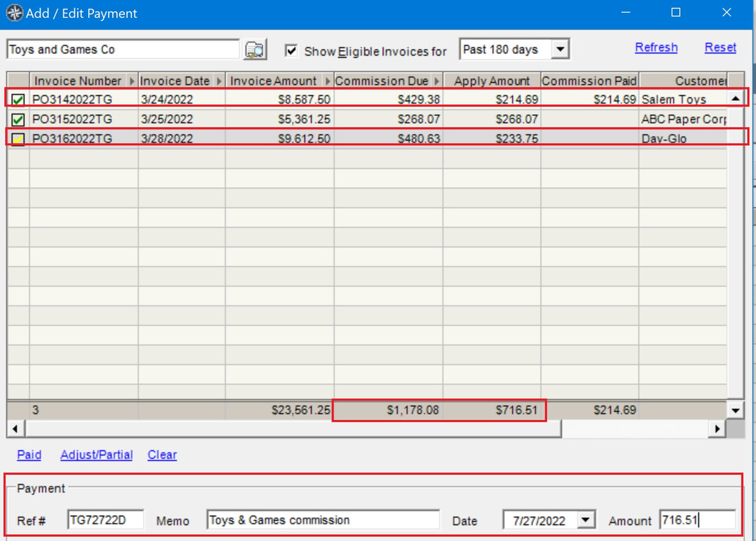
Task: Select the Salem Toys customer cell
Action: pyautogui.click(x=683, y=99)
